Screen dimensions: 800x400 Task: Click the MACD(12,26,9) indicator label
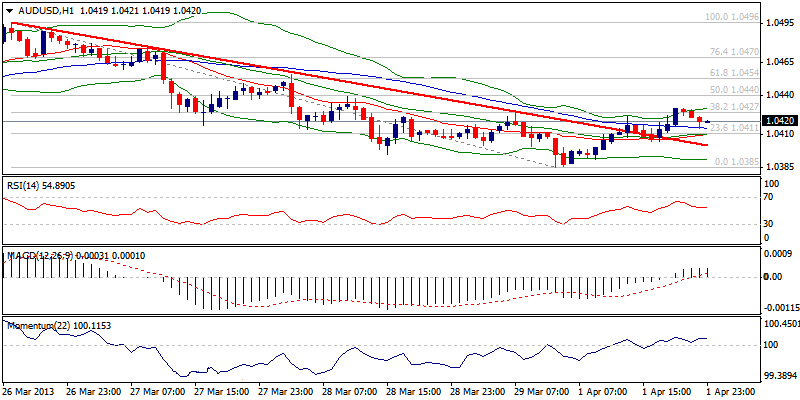tap(40, 256)
